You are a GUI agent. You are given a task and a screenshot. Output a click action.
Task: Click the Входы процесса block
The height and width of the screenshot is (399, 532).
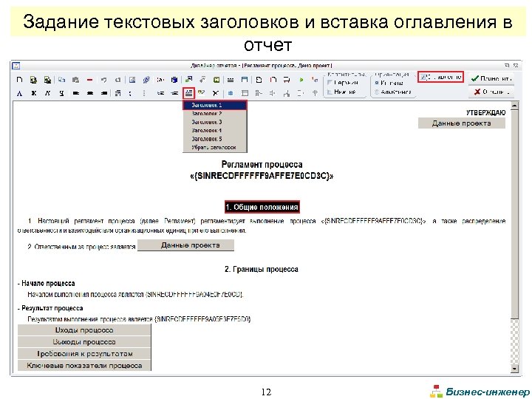84,330
